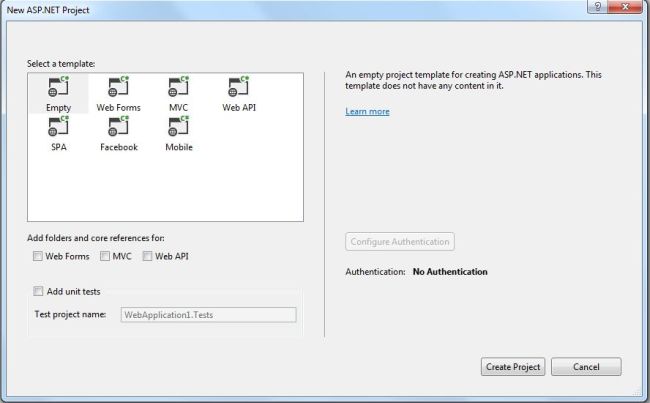Viewport: 650px width, 403px height.
Task: Click the Create Project button
Action: tap(513, 367)
